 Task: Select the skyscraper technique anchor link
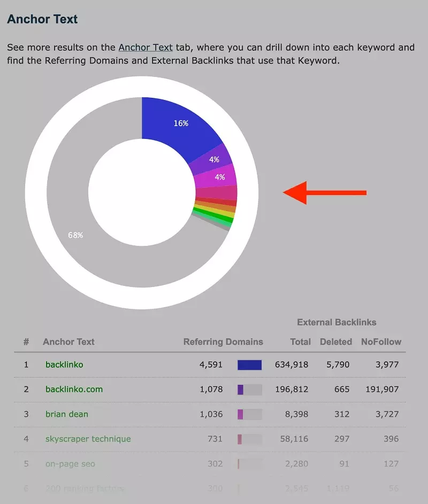pos(88,439)
